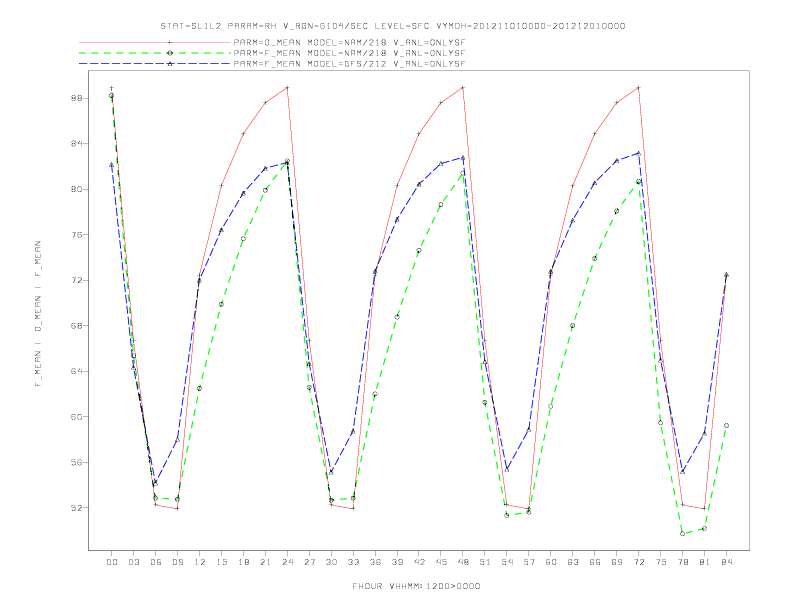
Task: Click the chart title starting with STAT=SL1L2
Action: click(393, 26)
